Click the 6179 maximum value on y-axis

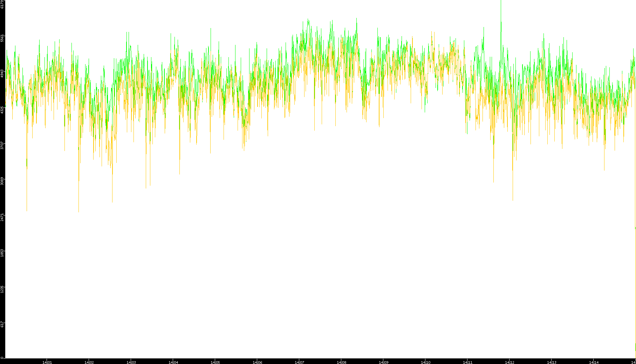pyautogui.click(x=2, y=4)
